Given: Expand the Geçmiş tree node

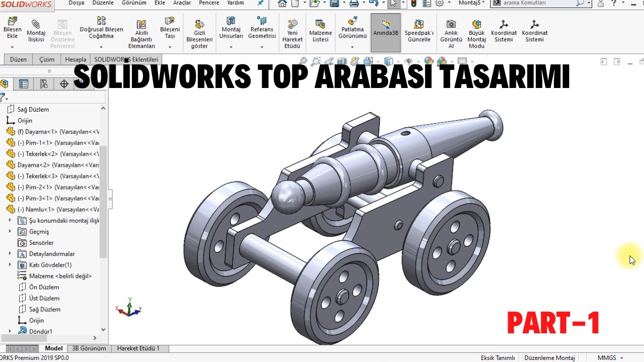Looking at the screenshot, I should 10,231.
